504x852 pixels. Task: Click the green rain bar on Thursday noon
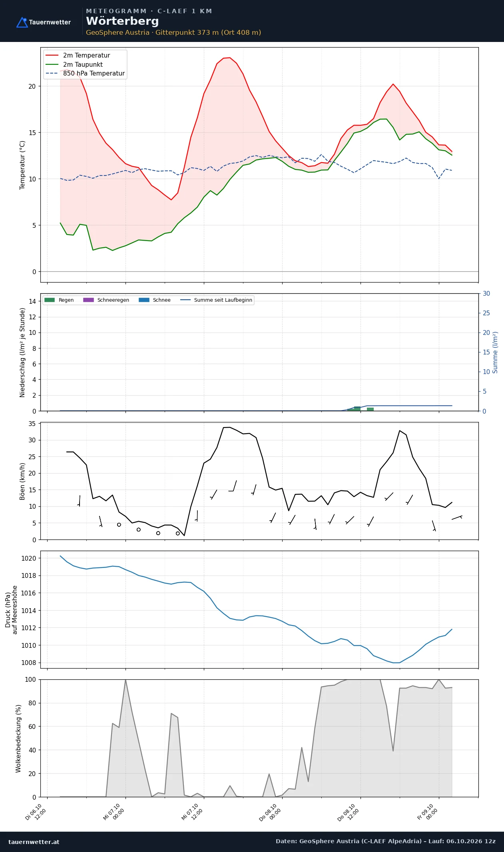357,408
